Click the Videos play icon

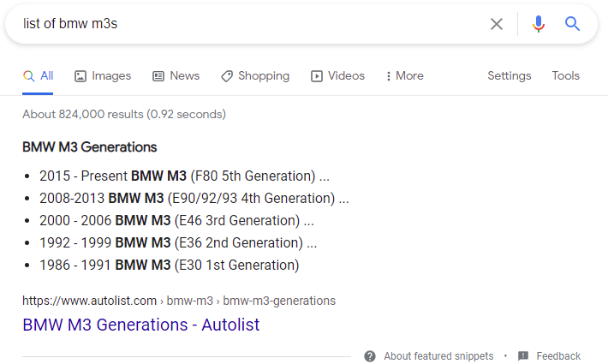317,76
